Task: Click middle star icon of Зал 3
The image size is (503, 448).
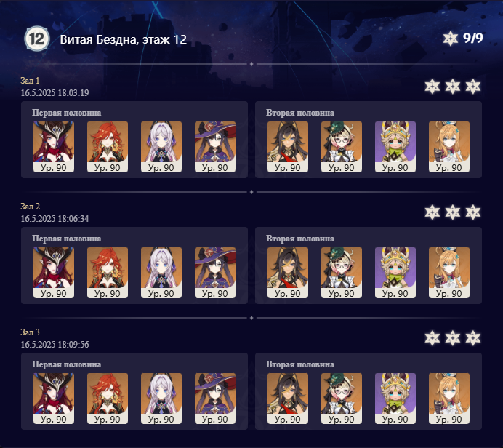Action: [453, 338]
